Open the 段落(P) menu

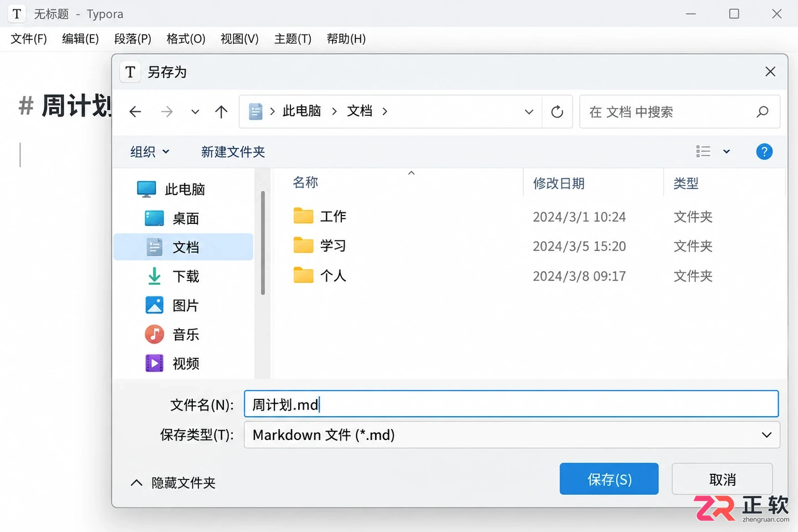point(132,39)
